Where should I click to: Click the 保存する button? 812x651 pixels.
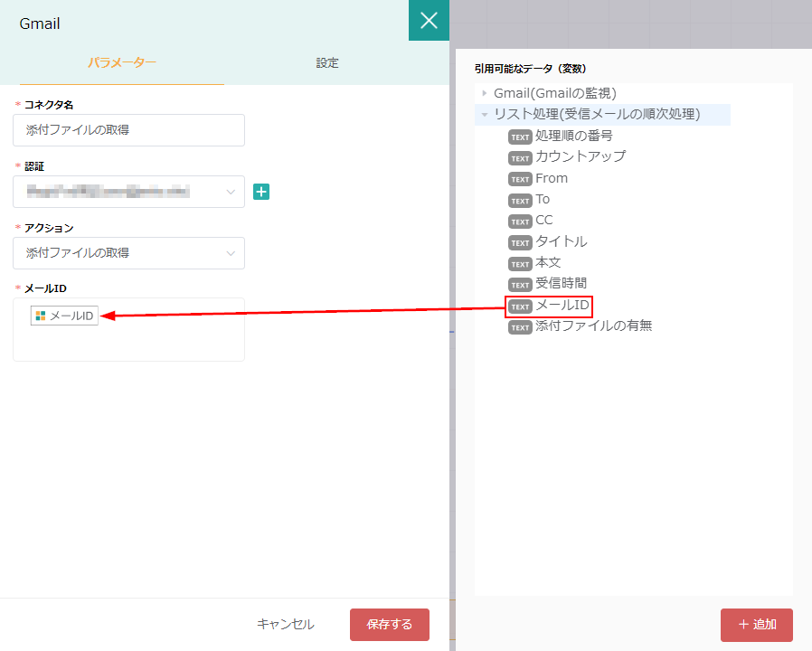(x=390, y=625)
